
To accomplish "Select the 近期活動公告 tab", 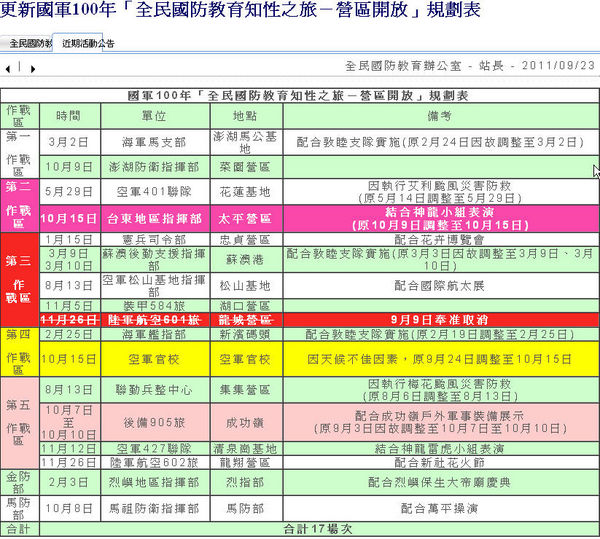I will (87, 45).
